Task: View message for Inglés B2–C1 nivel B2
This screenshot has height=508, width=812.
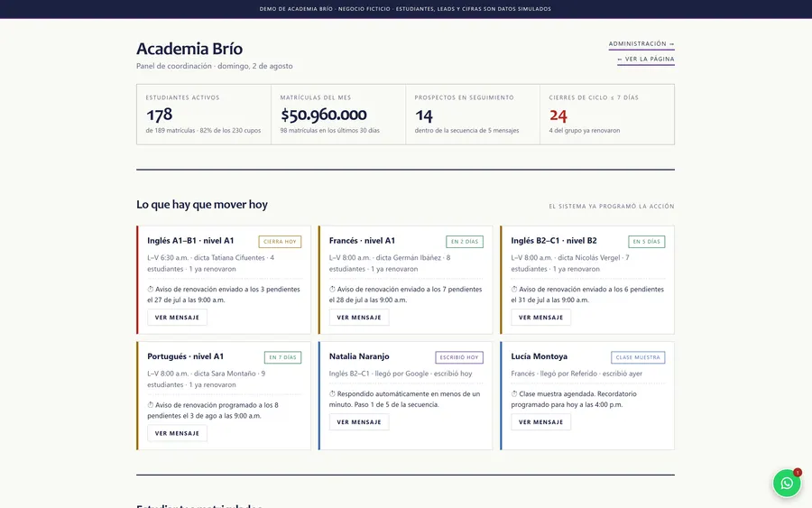Action: [x=540, y=318]
